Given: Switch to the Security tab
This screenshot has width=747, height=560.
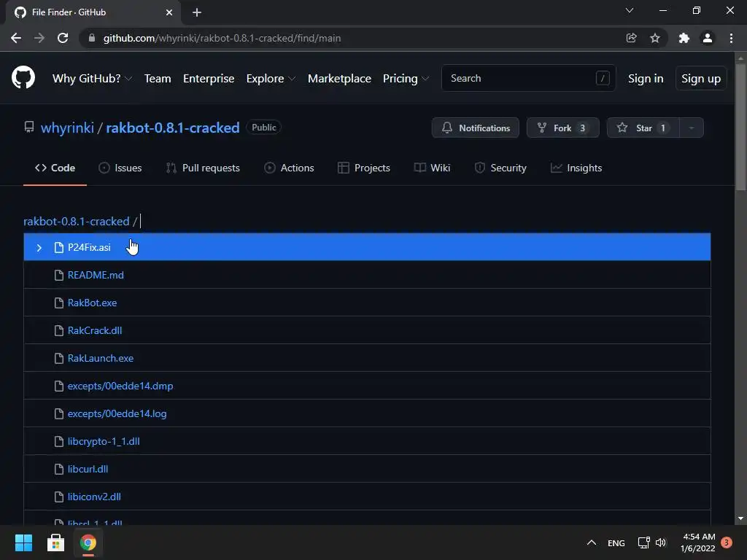Looking at the screenshot, I should pyautogui.click(x=500, y=168).
